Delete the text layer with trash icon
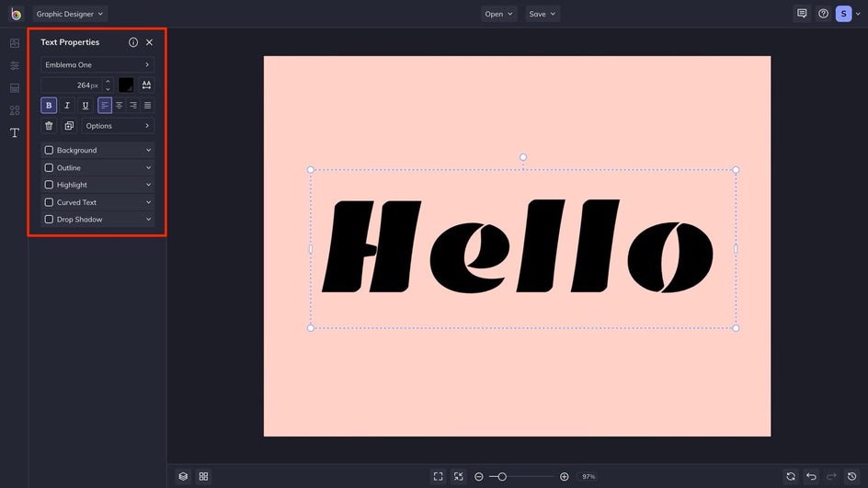868x488 pixels. [49, 126]
